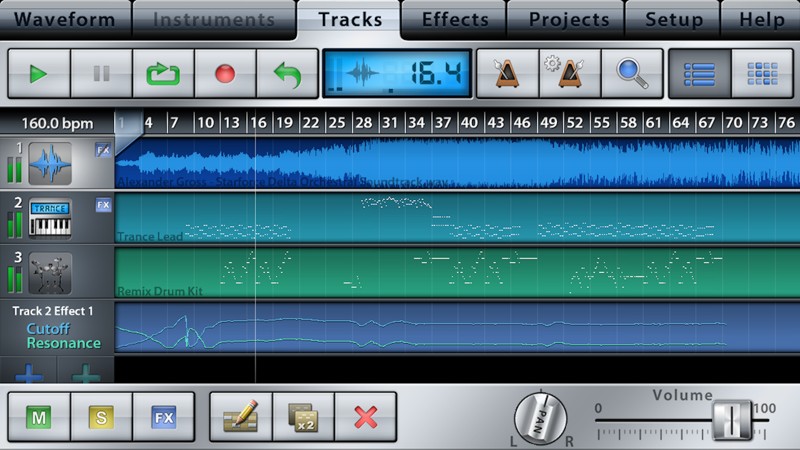The height and width of the screenshot is (450, 800).
Task: Switch to grid pattern view
Action: click(x=762, y=73)
